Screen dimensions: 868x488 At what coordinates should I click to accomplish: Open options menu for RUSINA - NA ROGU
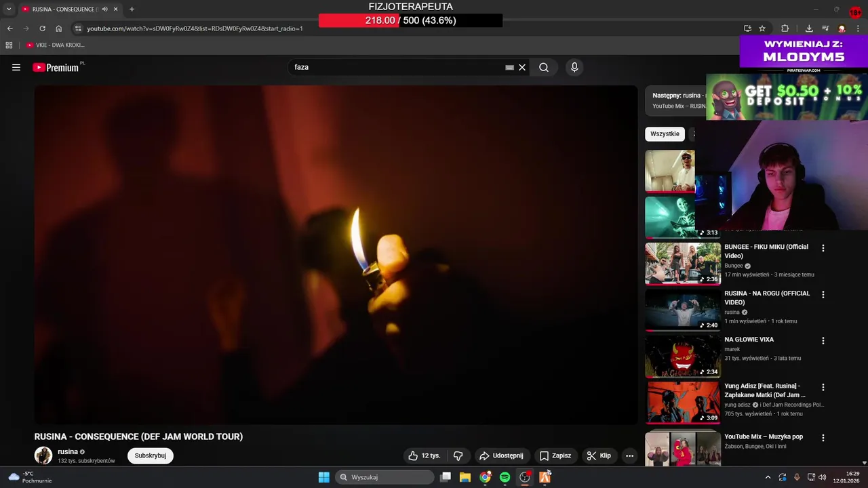823,294
